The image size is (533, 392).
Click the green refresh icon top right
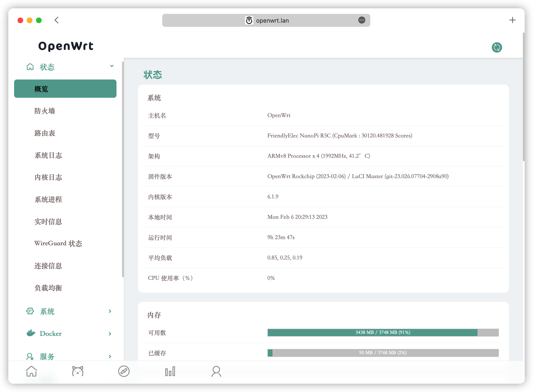(496, 47)
